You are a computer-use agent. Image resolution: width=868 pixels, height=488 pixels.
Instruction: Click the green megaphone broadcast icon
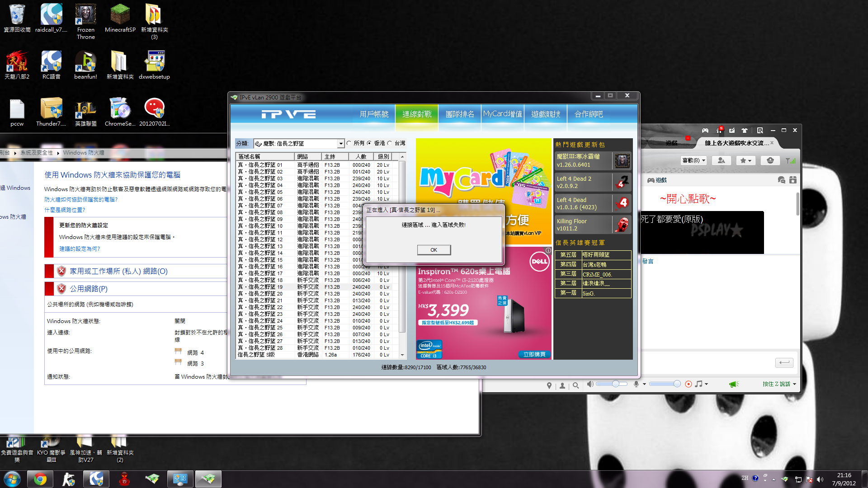pyautogui.click(x=733, y=384)
